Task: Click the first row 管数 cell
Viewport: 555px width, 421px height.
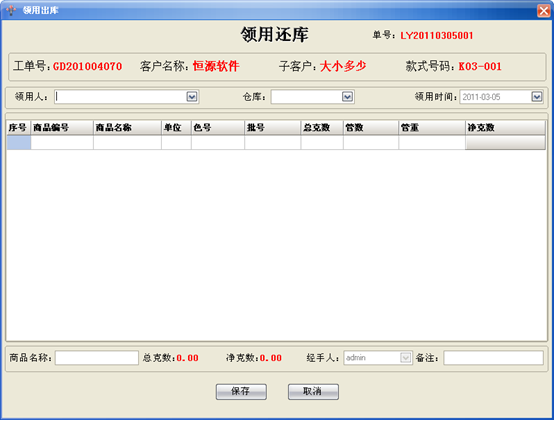Action: 371,143
